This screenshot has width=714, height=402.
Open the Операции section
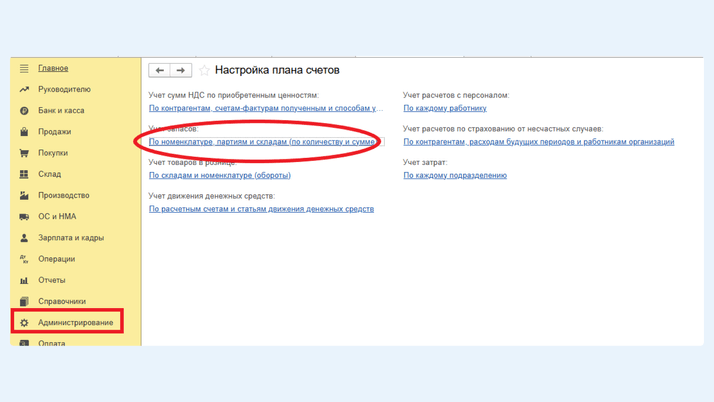(56, 259)
